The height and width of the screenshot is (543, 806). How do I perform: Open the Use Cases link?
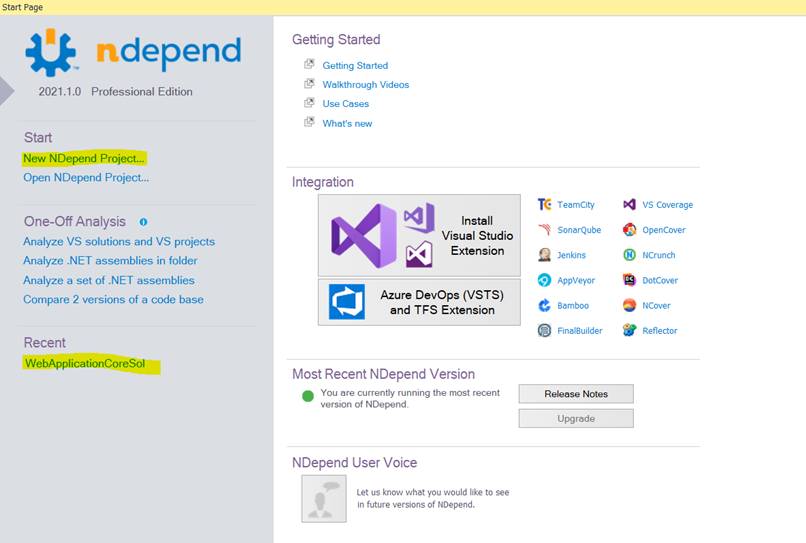(x=345, y=104)
